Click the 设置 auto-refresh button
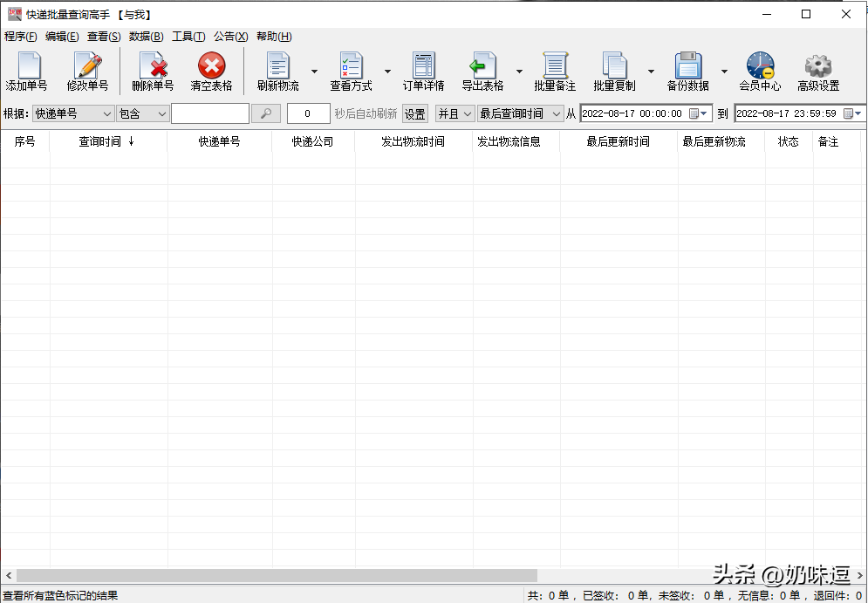The height and width of the screenshot is (603, 868). 414,114
